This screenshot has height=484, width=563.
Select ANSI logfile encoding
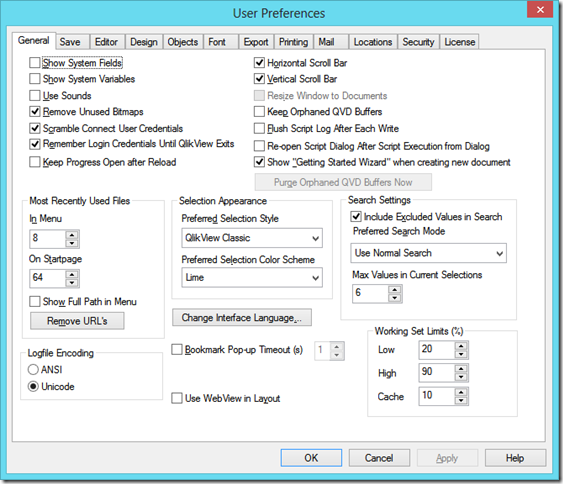(33, 369)
